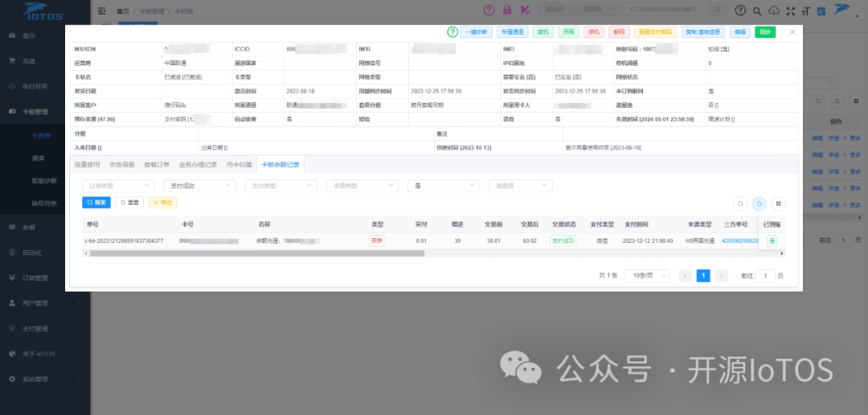Open the 支付类型 dropdown

click(280, 186)
